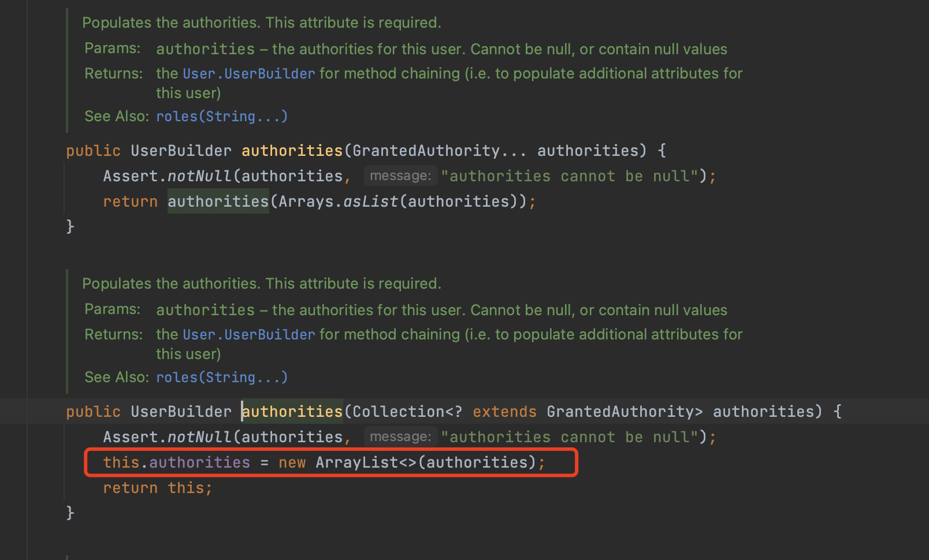This screenshot has width=929, height=560.
Task: Click the closing brace of first method
Action: click(69, 226)
